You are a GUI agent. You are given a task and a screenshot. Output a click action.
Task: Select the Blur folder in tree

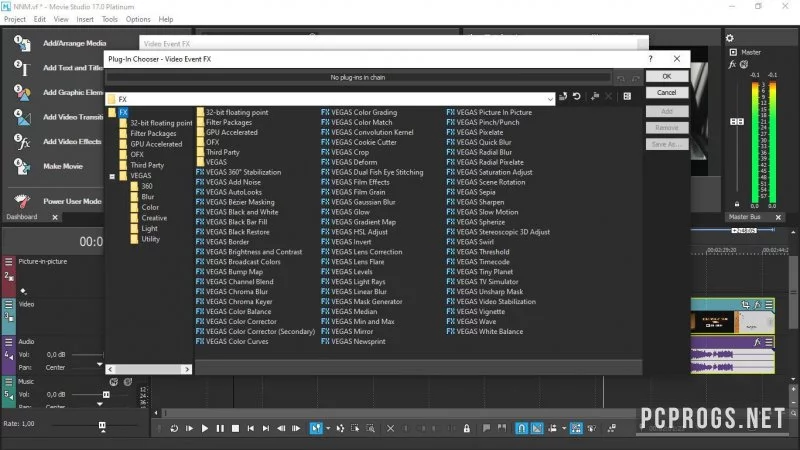(x=148, y=197)
